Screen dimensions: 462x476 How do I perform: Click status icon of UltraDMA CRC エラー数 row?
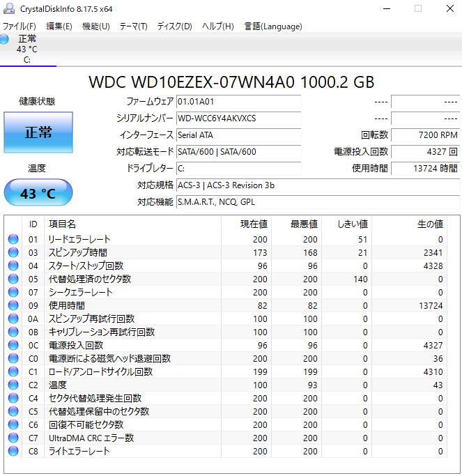pyautogui.click(x=13, y=438)
